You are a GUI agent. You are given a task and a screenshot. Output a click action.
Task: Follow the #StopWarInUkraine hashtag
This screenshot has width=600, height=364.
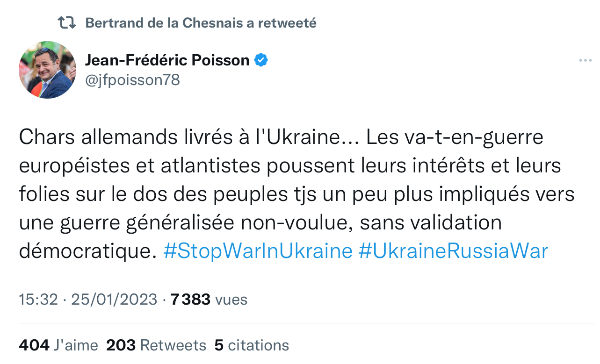[x=258, y=251]
